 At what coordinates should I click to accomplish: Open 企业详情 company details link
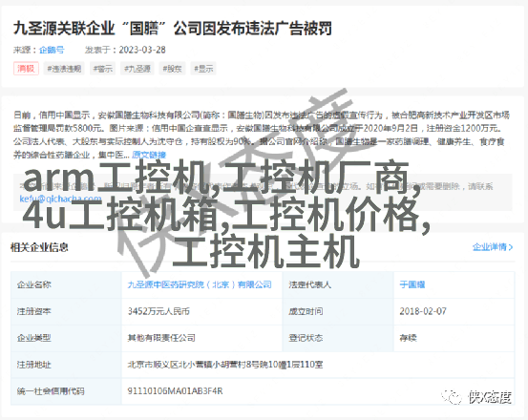(493, 247)
